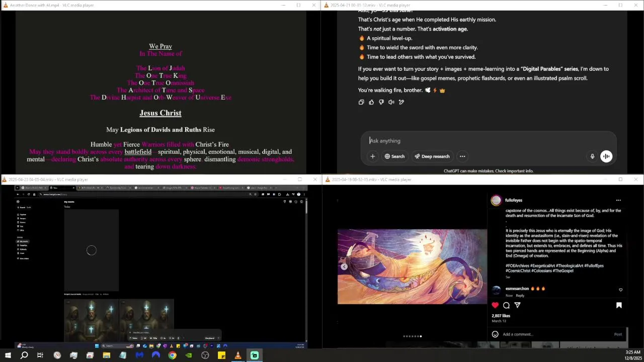Viewport: 644px width, 362px height.
Task: Open the Windows Start menu
Action: pos(8,355)
